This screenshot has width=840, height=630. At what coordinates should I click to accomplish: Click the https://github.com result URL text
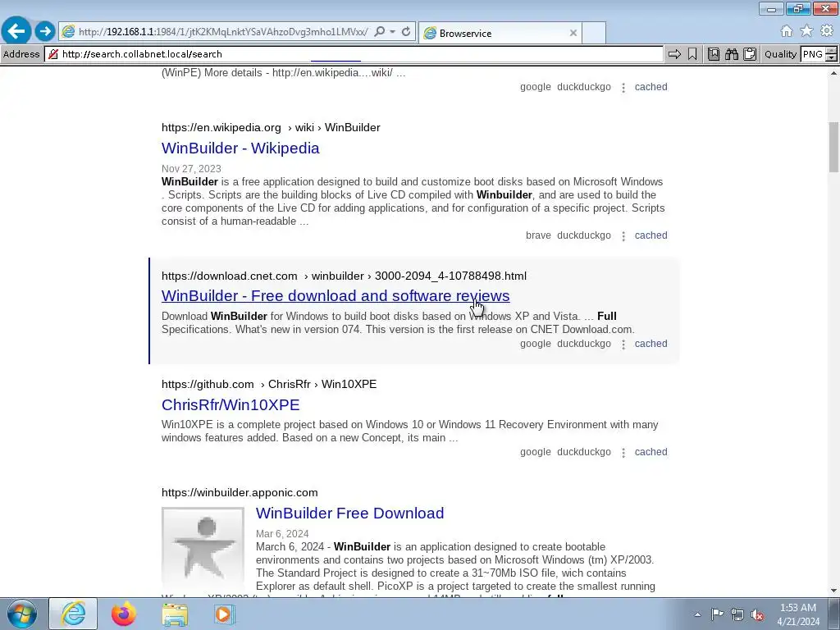click(x=208, y=384)
